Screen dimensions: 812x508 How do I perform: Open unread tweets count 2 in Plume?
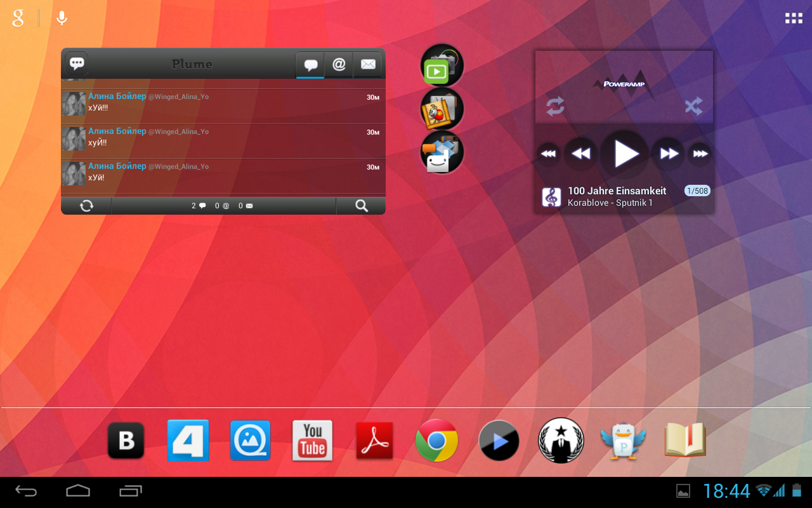pyautogui.click(x=199, y=206)
